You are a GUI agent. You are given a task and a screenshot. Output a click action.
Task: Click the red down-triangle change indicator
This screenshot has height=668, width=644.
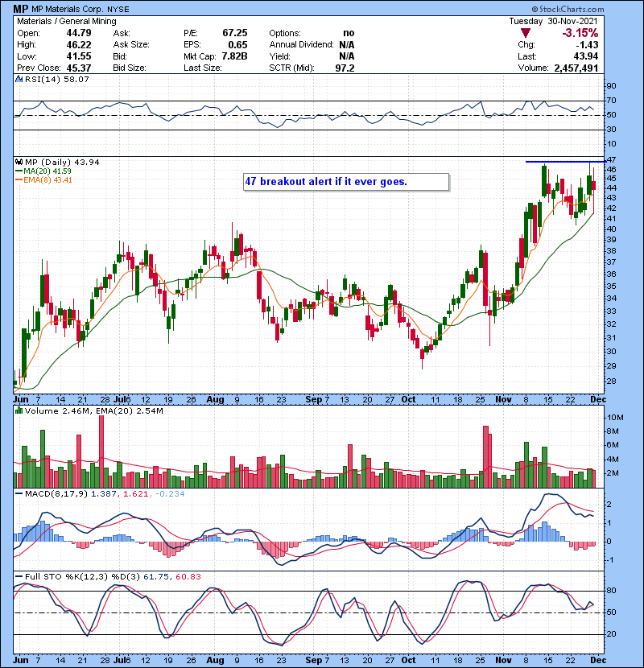tap(526, 33)
